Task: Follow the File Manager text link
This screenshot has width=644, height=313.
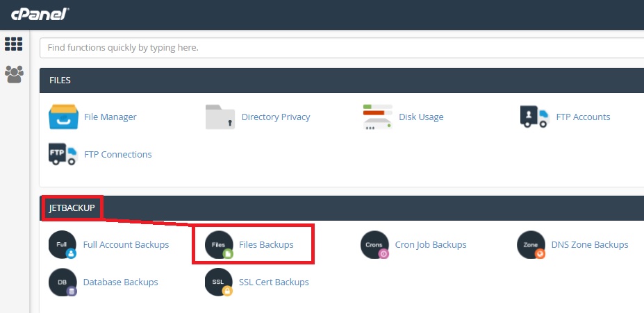Action: pyautogui.click(x=110, y=117)
